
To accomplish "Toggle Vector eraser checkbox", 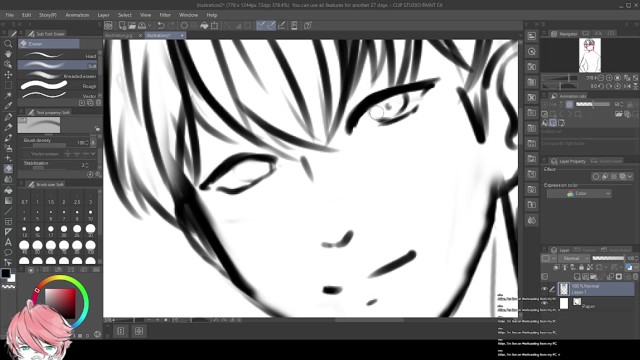I will pos(26,154).
